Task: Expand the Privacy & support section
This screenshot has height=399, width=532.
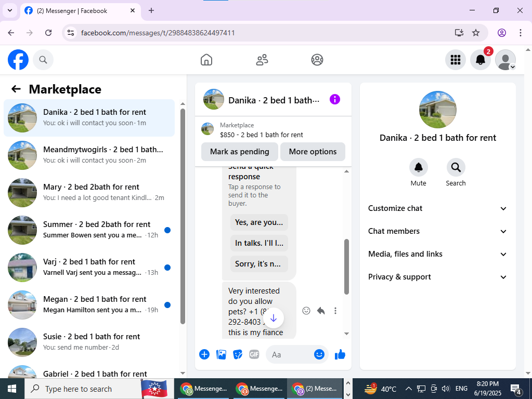Action: [x=438, y=277]
